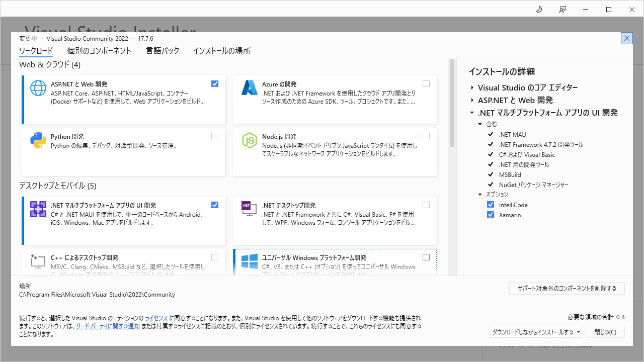
Task: Click the 閉じる(C) button
Action: point(605,332)
